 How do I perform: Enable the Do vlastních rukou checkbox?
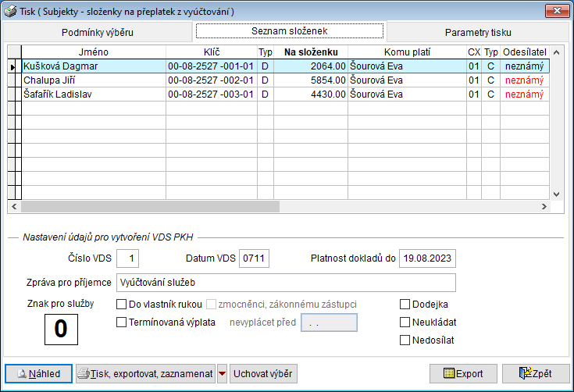pos(122,305)
